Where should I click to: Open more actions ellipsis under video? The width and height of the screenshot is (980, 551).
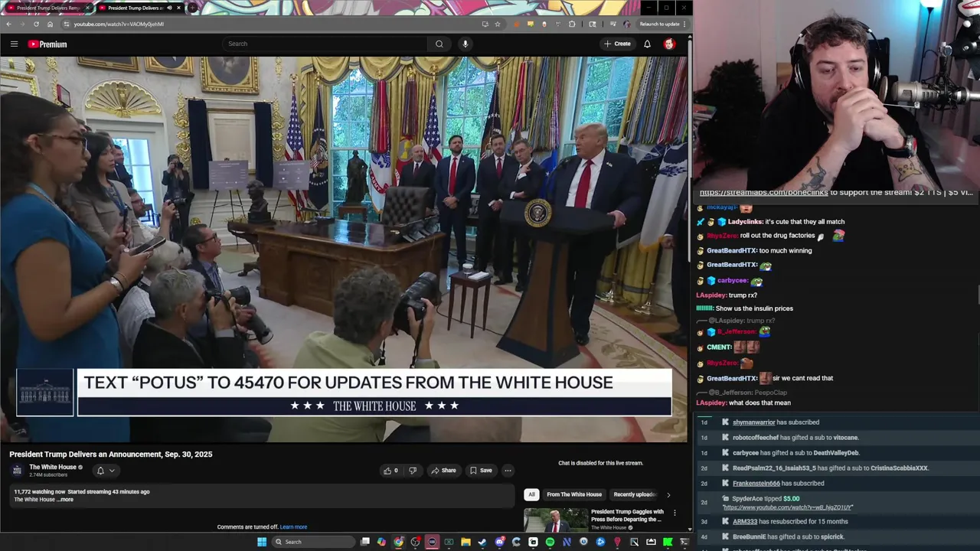point(508,471)
